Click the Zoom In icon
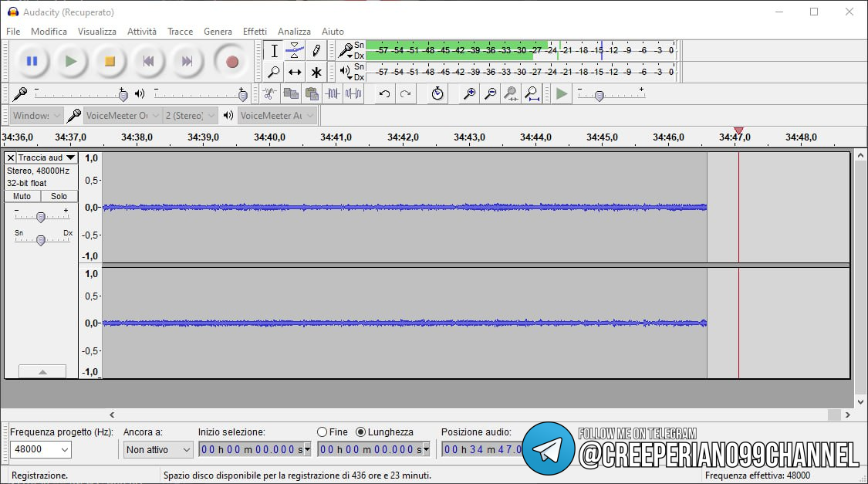Screen dimensions: 868x484 [x=469, y=94]
